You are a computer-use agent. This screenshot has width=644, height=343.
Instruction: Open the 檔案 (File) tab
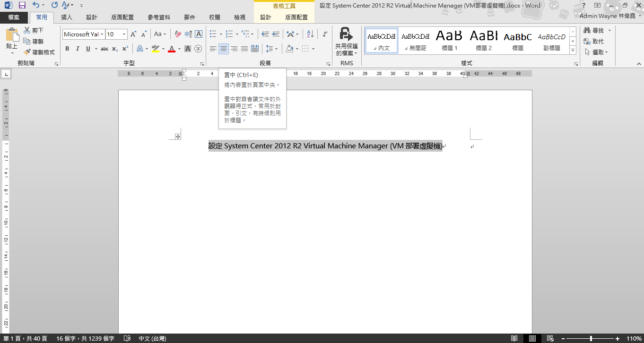click(14, 17)
